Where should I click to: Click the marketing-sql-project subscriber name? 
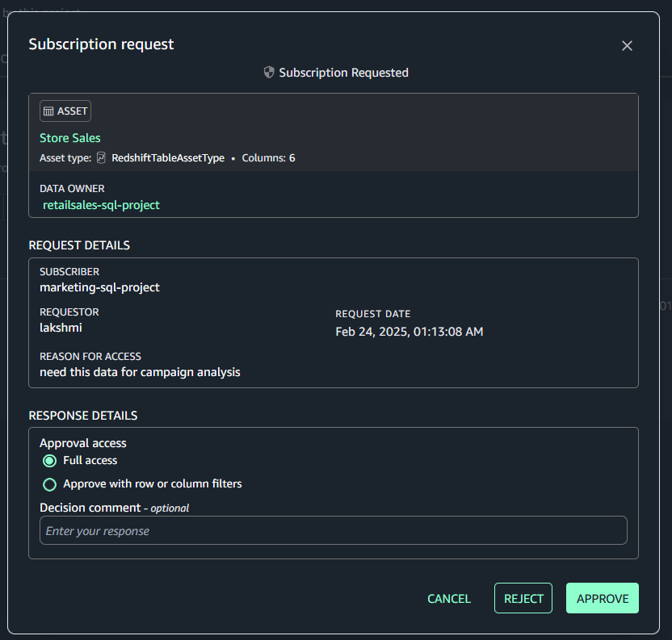click(x=99, y=287)
